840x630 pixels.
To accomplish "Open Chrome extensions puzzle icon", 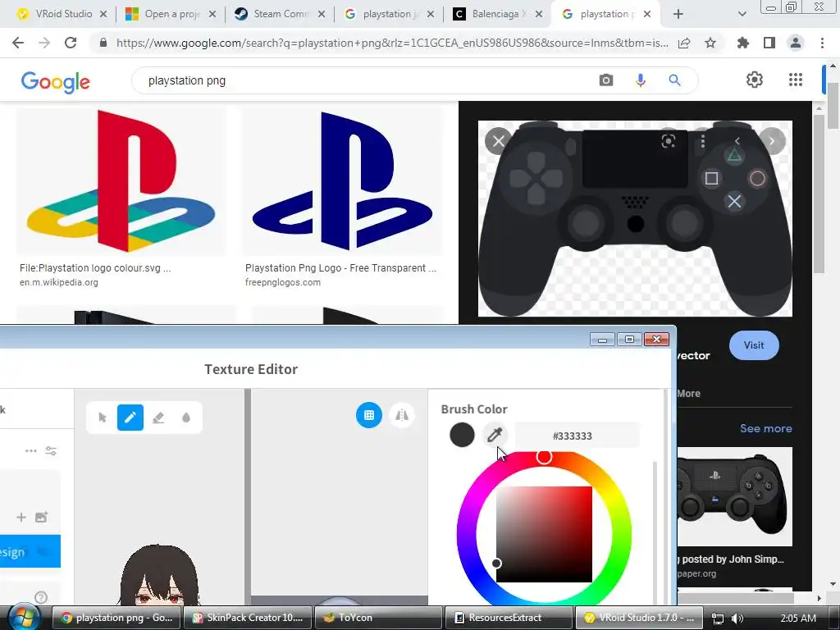I will (x=743, y=43).
